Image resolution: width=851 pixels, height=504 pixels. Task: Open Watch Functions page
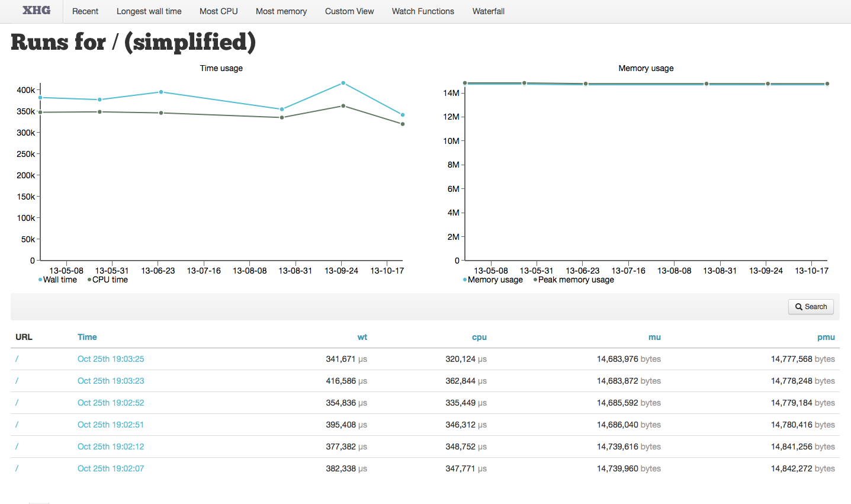click(x=423, y=11)
